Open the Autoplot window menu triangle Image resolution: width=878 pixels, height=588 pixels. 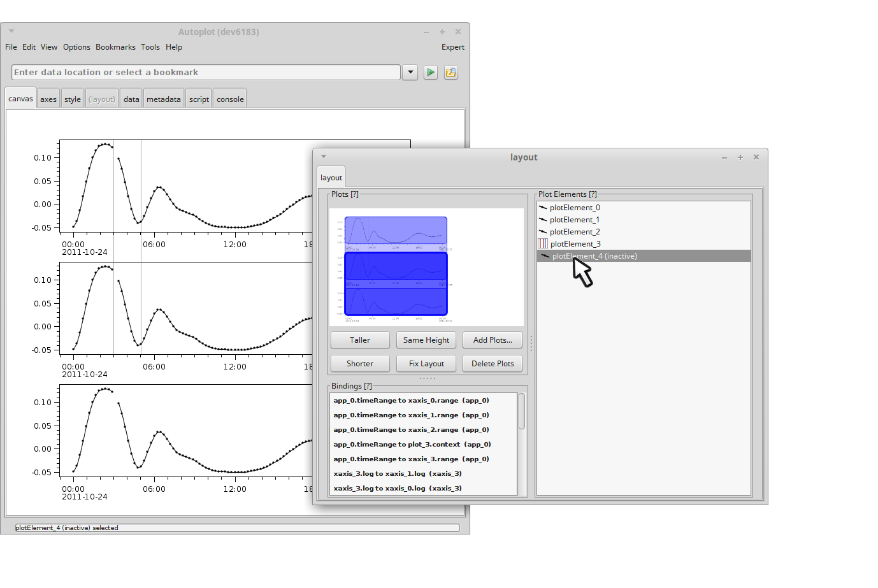11,31
